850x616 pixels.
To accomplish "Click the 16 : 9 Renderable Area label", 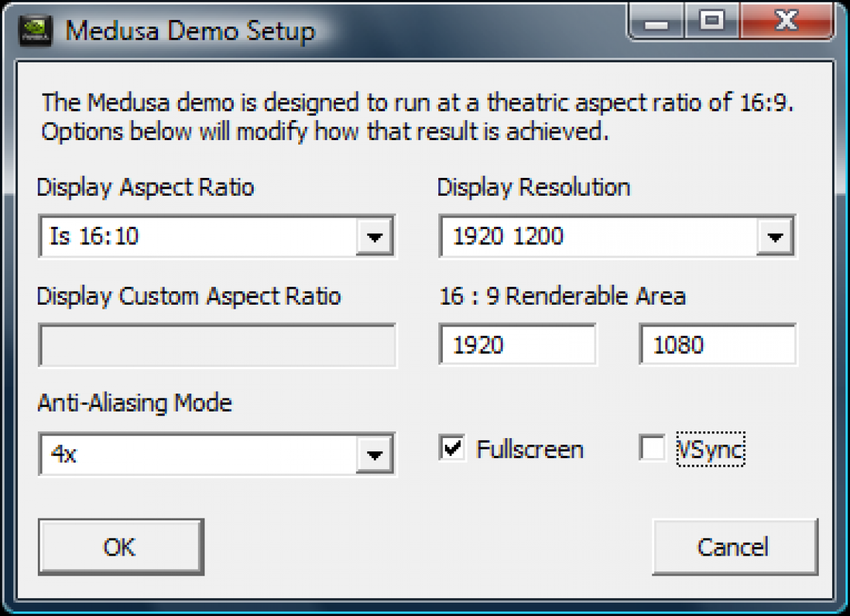I will click(562, 295).
